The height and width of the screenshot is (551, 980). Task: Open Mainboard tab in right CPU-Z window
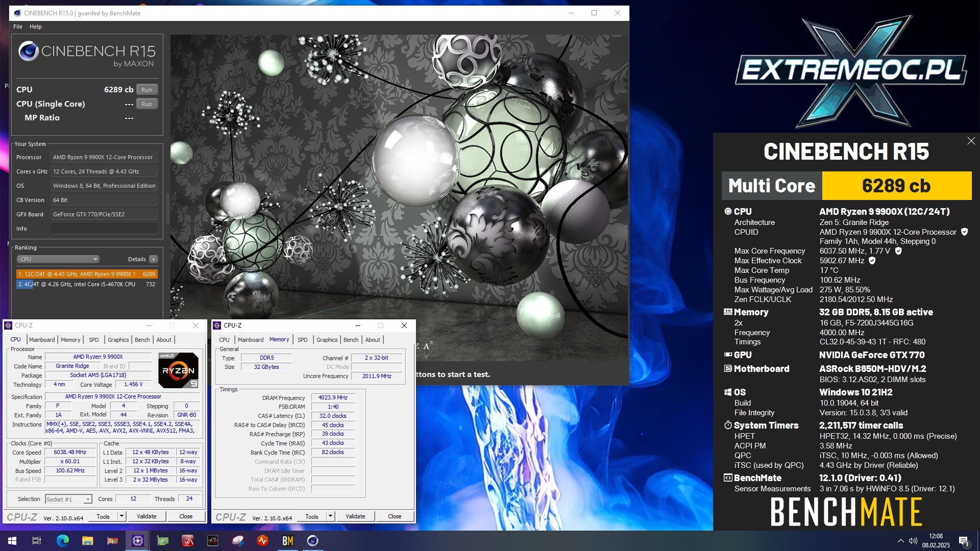(x=251, y=340)
